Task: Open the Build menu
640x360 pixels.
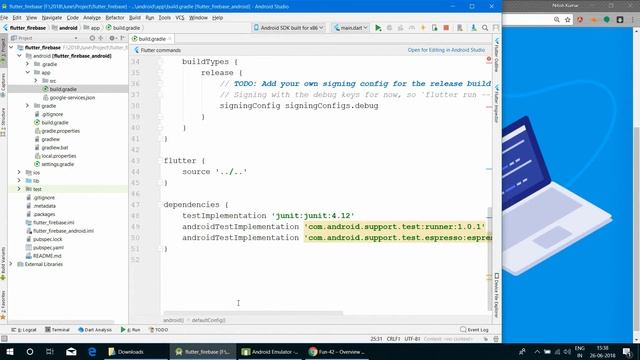Action: (x=135, y=18)
